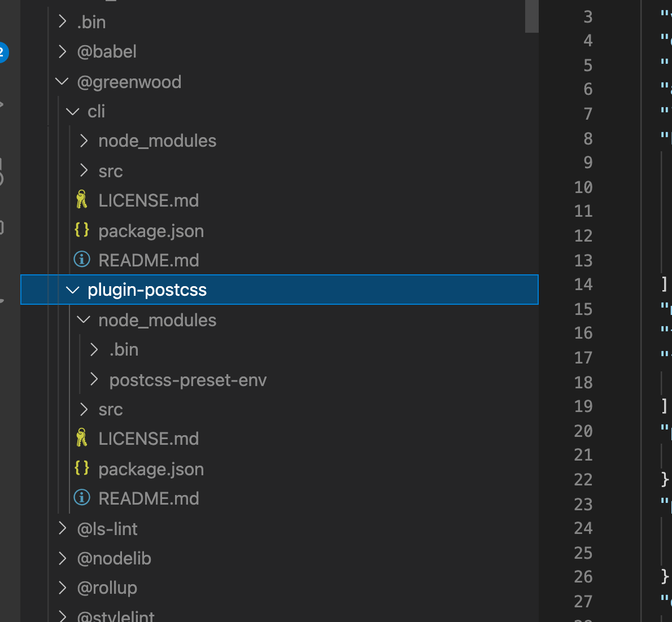The height and width of the screenshot is (622, 672).
Task: Click the key icon on plugin-postcss LICENSE.md
Action: point(81,438)
